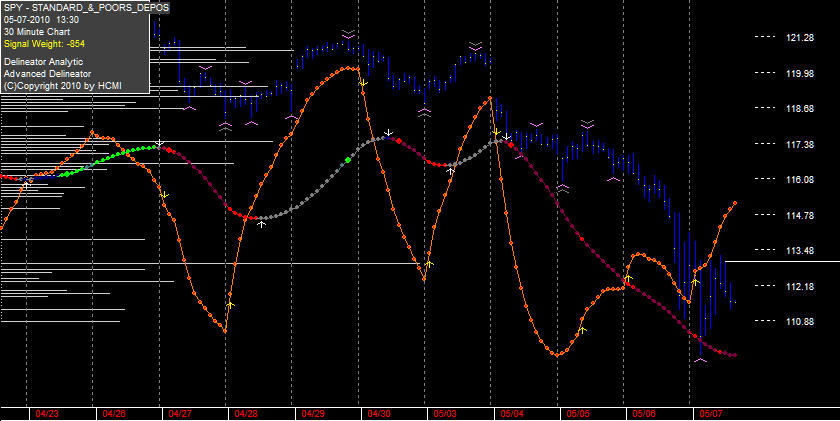Click the yellow Signal Weight -854 text

[x=44, y=43]
